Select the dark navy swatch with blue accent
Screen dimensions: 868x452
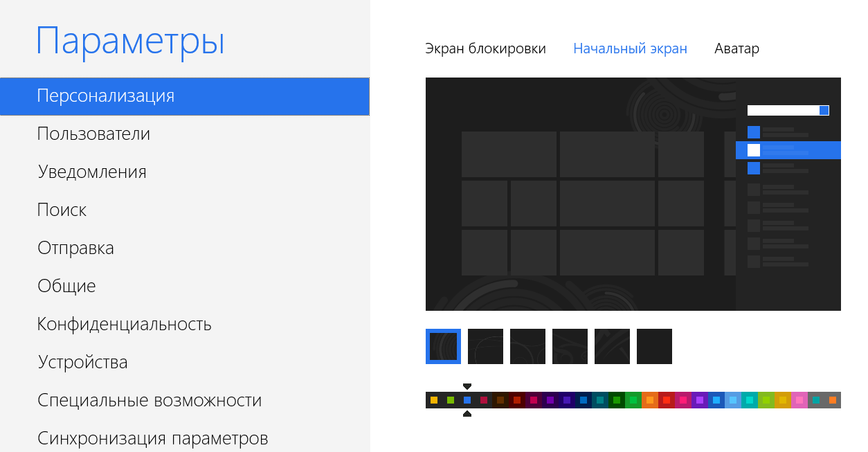584,400
